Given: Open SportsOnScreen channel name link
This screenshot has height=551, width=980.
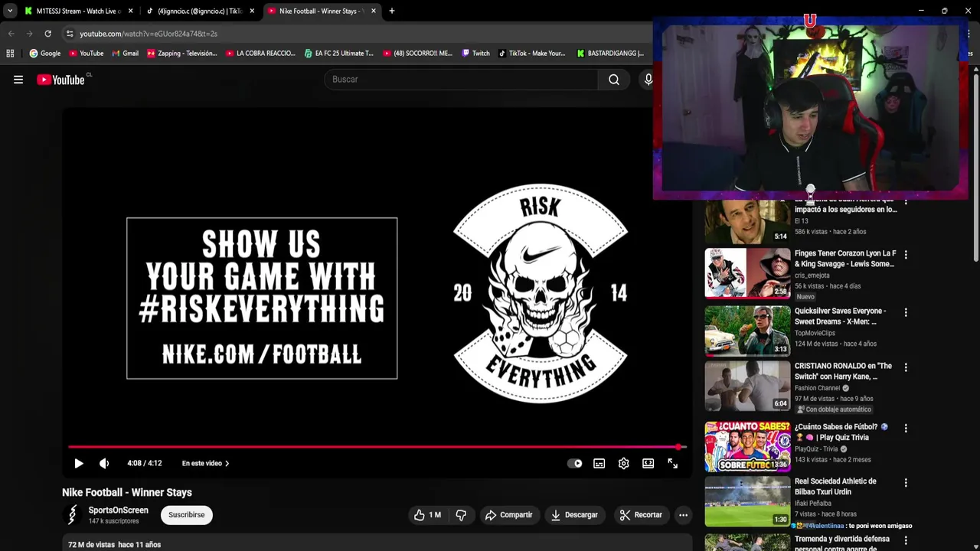Looking at the screenshot, I should 118,510.
